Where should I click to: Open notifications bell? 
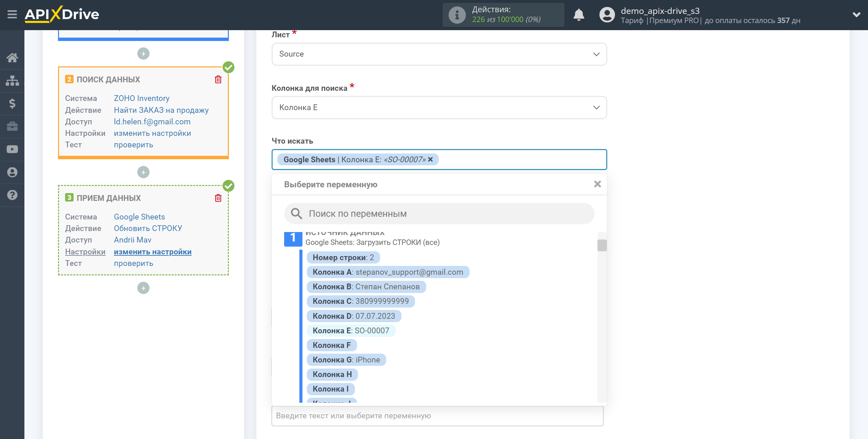[x=579, y=15]
